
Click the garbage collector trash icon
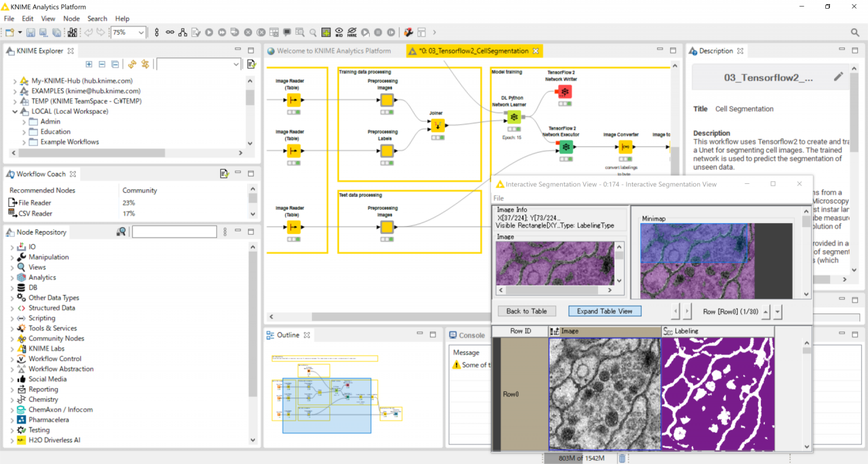622,459
